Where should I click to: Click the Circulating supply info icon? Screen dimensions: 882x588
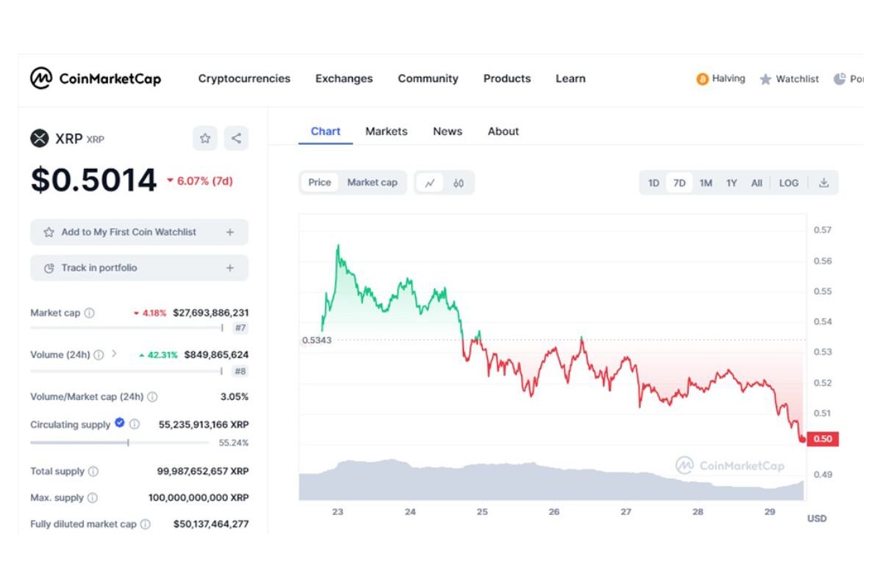135,424
